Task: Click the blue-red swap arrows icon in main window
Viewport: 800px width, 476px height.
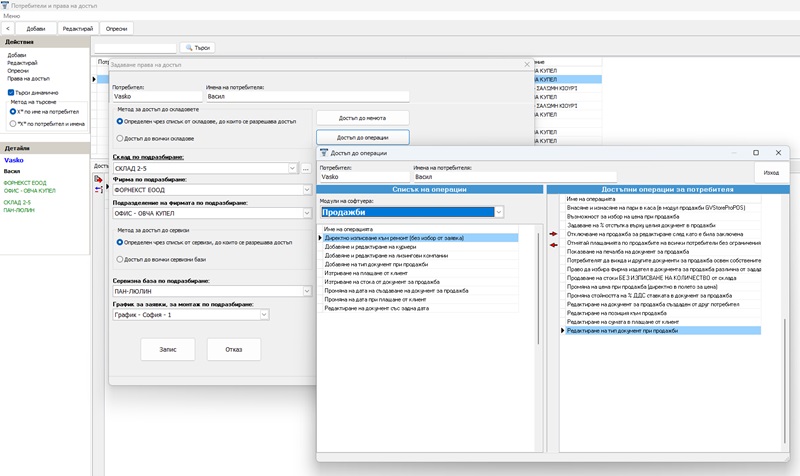Action: click(98, 189)
